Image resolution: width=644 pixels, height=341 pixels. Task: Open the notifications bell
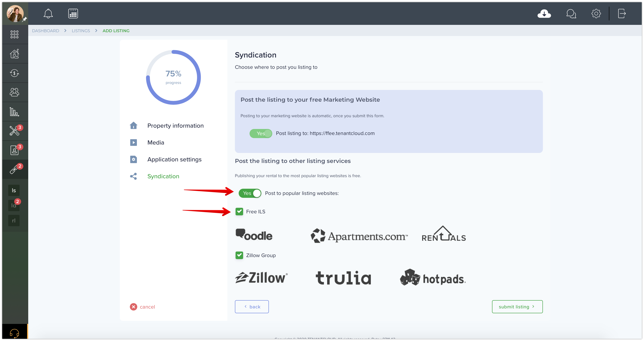click(48, 14)
